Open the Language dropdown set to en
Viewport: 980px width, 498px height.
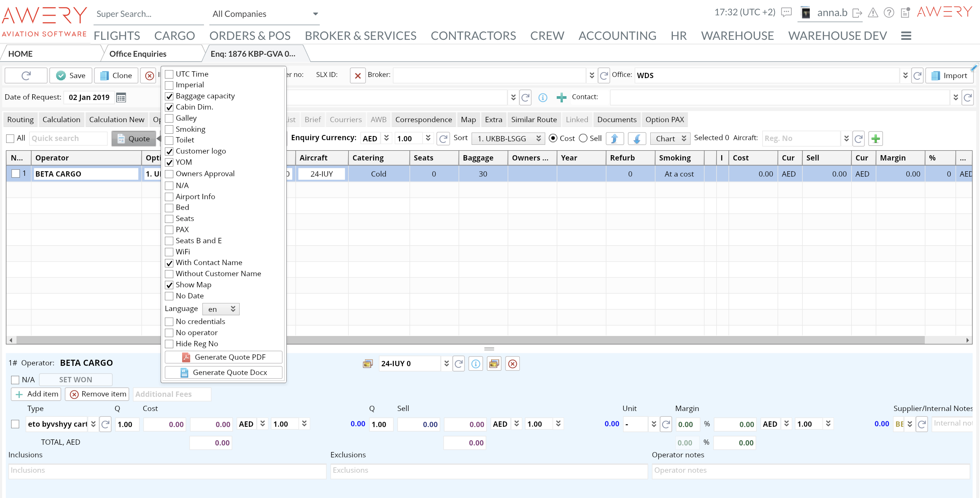tap(221, 309)
